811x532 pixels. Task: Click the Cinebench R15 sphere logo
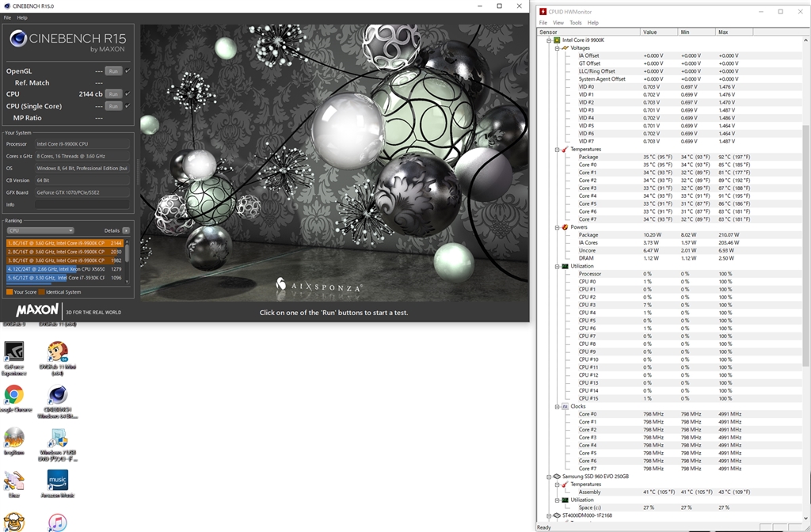point(19,38)
